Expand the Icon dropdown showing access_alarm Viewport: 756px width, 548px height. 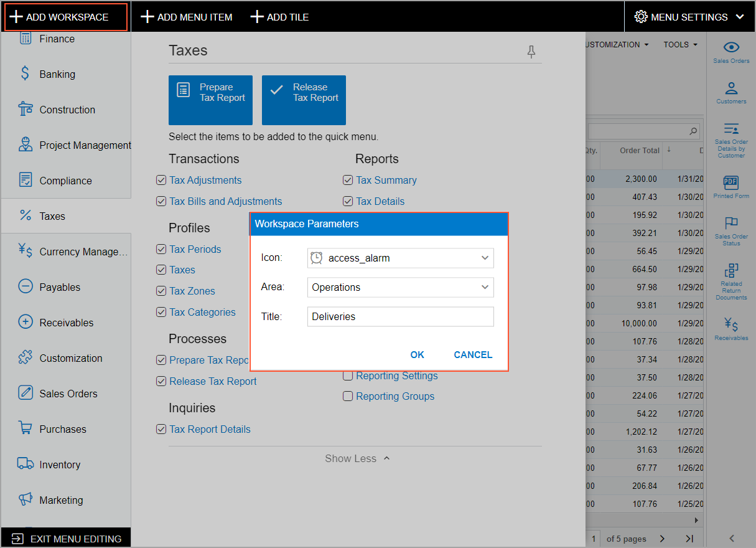tap(485, 258)
